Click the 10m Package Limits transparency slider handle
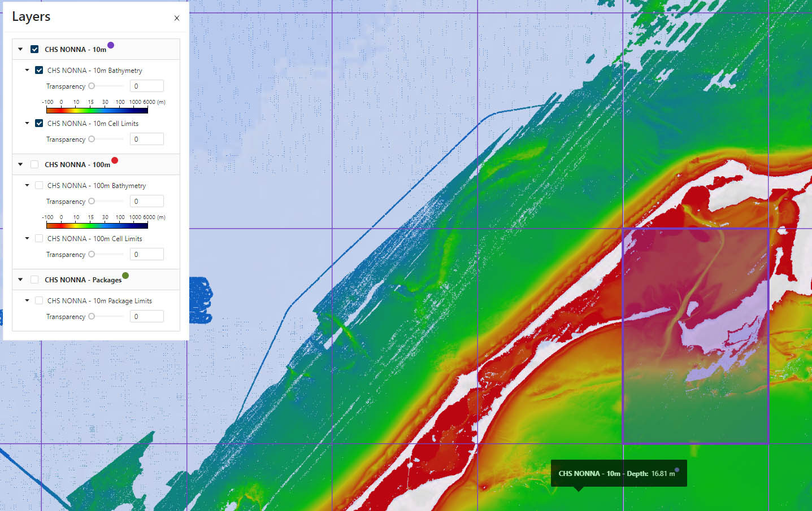Screen dimensions: 812x511 coord(92,316)
